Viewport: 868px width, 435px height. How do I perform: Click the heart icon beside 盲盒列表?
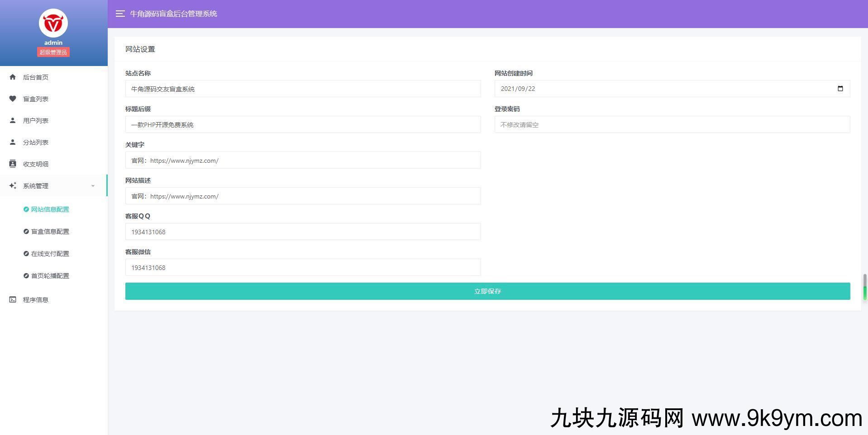click(x=13, y=99)
